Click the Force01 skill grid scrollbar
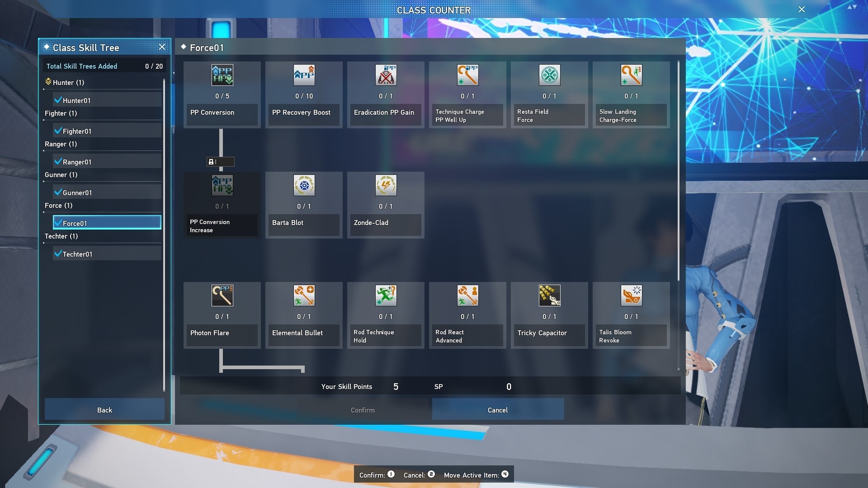 coord(678,171)
